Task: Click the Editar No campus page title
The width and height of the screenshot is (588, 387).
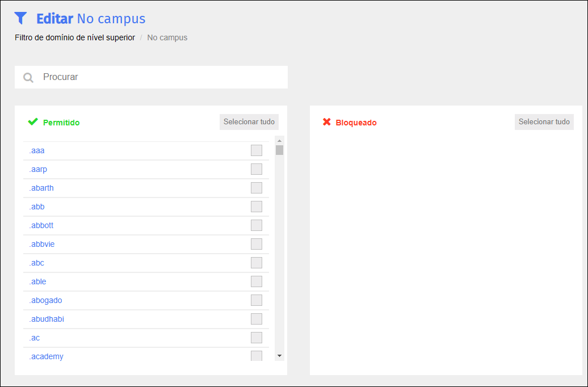Action: pyautogui.click(x=91, y=19)
